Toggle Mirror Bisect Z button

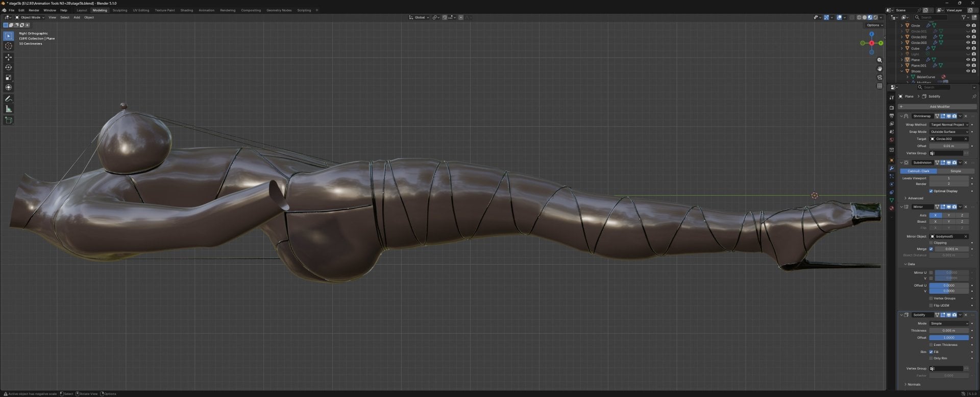click(962, 222)
